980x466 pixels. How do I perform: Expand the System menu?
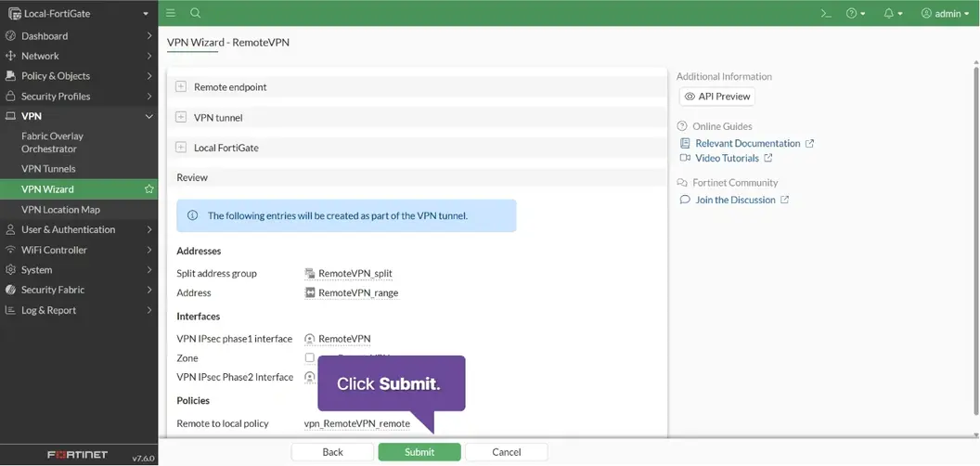(x=79, y=269)
